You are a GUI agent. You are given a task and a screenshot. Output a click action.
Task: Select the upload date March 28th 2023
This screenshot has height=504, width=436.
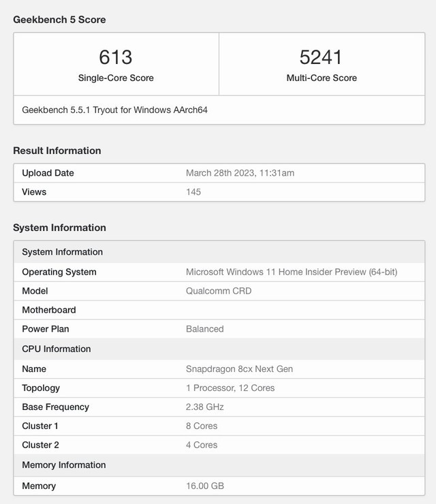point(240,173)
